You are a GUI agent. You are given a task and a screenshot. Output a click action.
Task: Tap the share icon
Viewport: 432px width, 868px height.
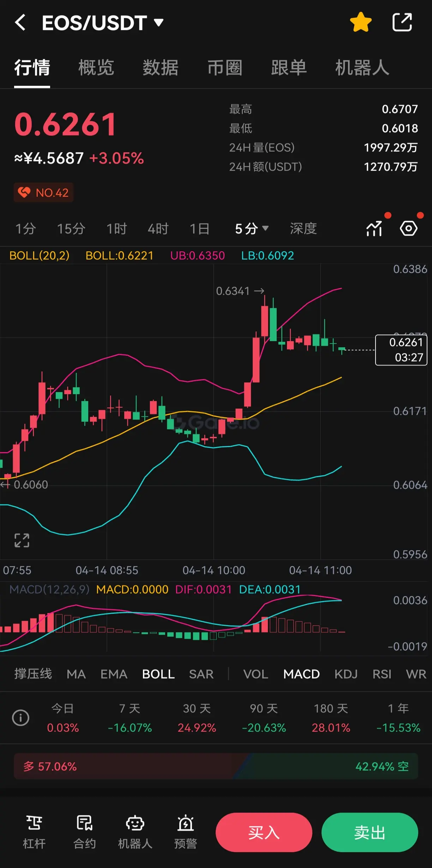[x=402, y=22]
